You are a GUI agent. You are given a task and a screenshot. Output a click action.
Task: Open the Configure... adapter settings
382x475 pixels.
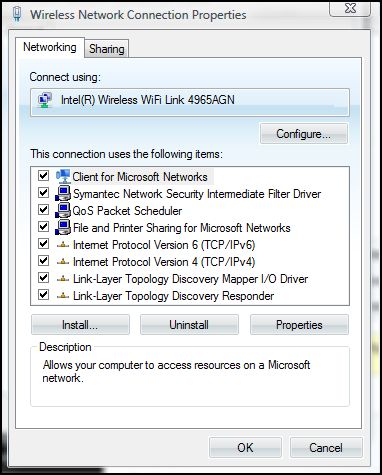point(304,134)
